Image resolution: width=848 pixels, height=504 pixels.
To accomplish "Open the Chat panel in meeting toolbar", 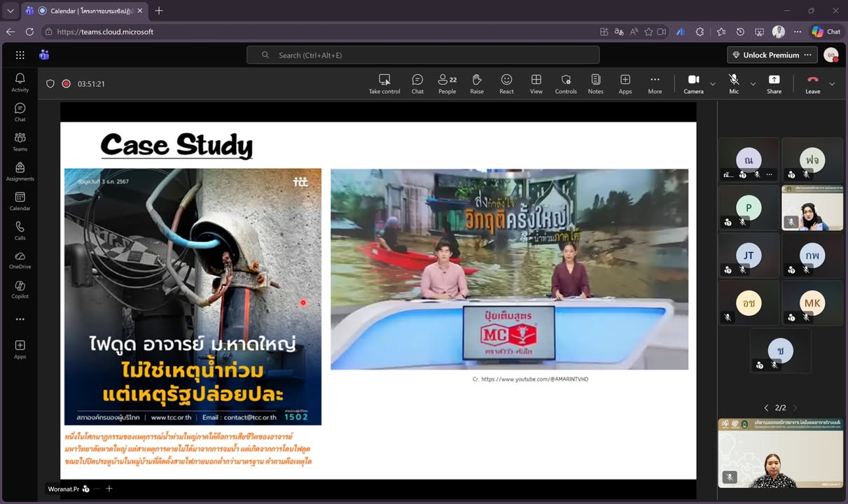I will pos(417,83).
